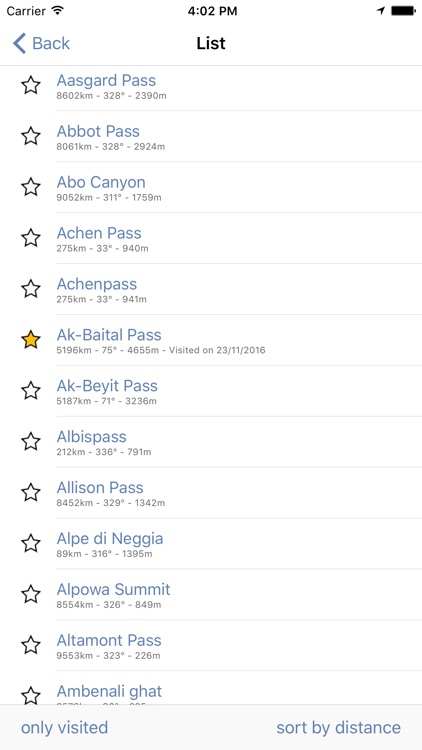Unstar the yellow Ak-Baital Pass star
422x750 pixels.
click(x=31, y=339)
